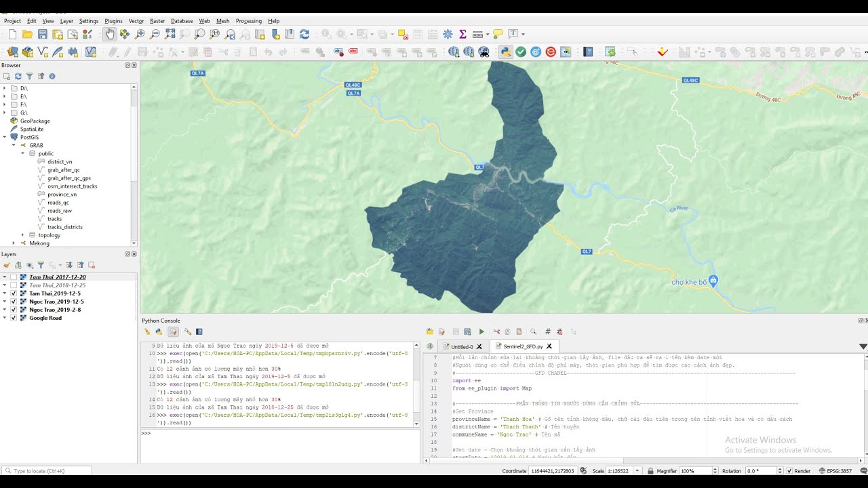Hide the Tam Thai_2019-12-5 layer
This screenshot has width=868, height=488.
click(14, 293)
